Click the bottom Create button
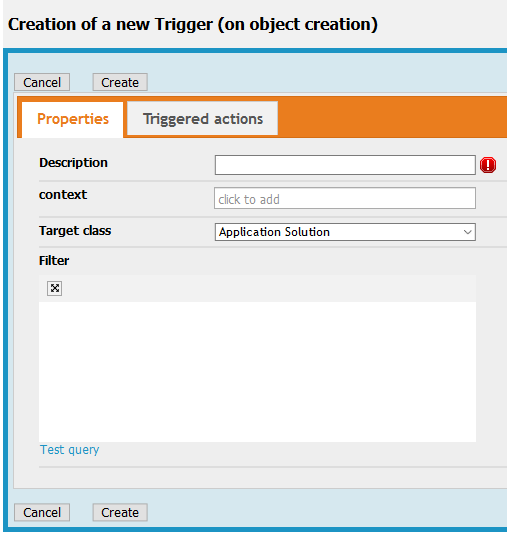Screen dimensions: 507x538 click(120, 512)
